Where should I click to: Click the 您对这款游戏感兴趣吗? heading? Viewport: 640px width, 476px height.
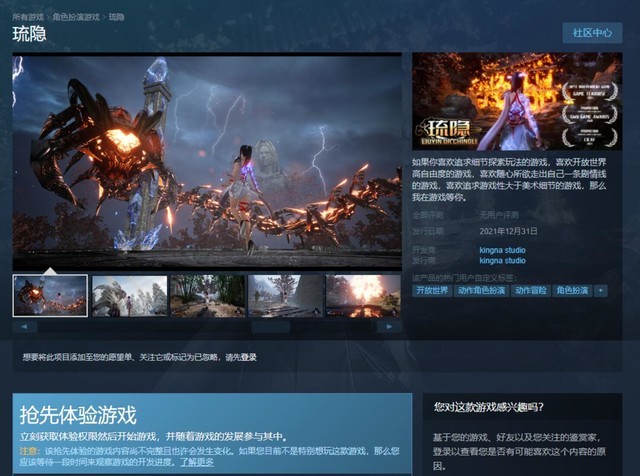489,407
